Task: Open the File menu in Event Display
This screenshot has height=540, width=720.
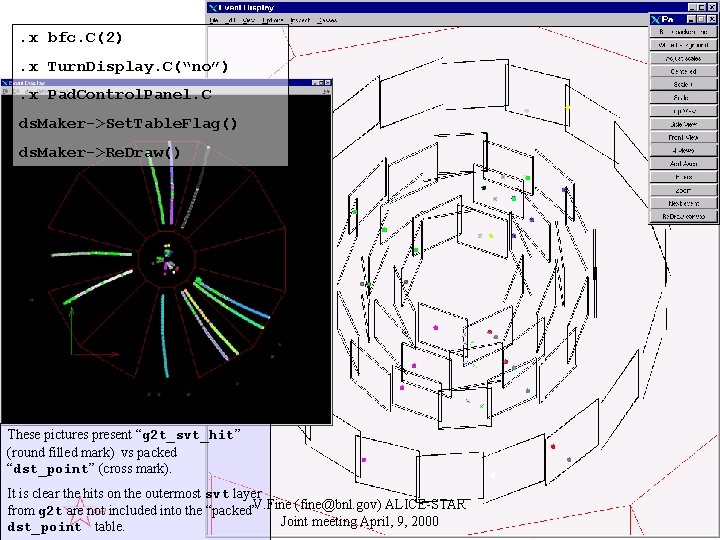Action: 214,20
